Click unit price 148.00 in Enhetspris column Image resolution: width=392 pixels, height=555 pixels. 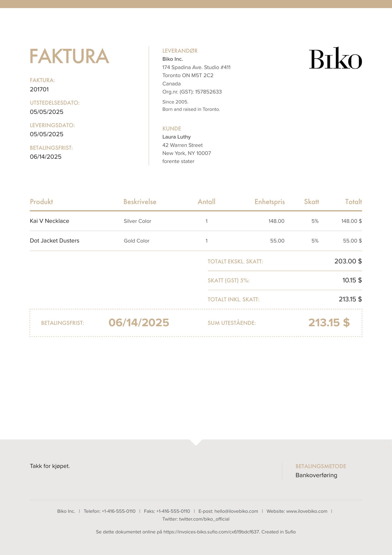point(276,221)
